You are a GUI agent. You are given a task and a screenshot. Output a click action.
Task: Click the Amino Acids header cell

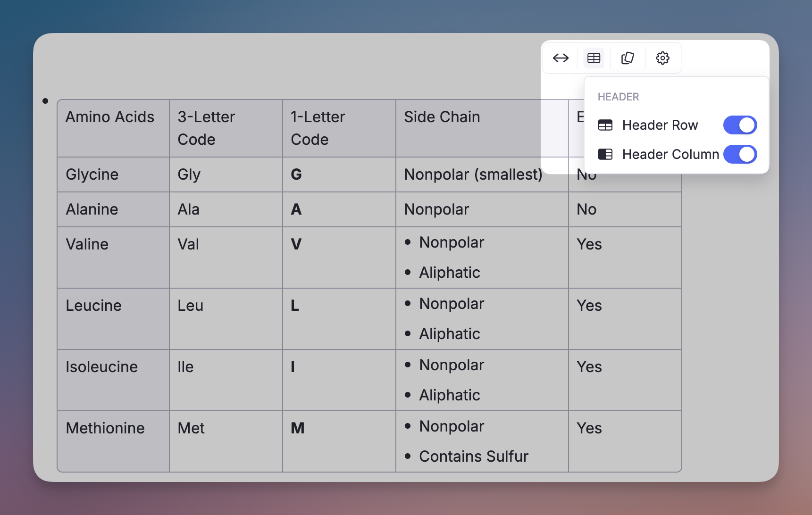(110, 117)
